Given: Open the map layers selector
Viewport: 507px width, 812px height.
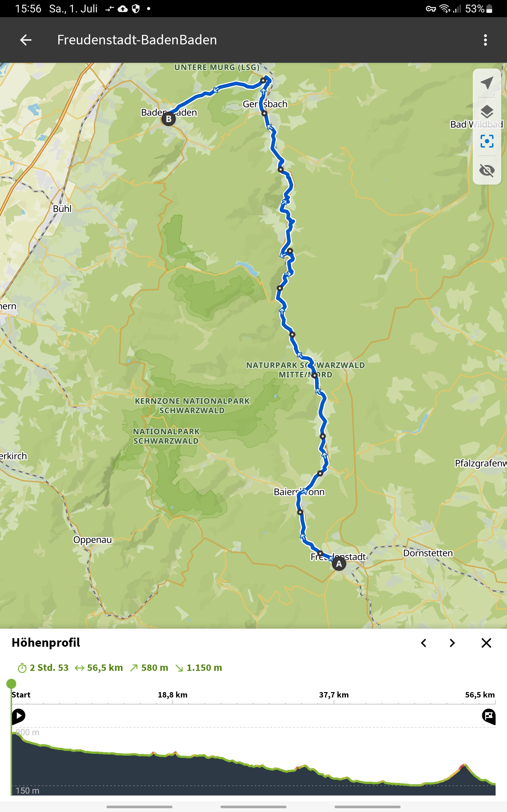Looking at the screenshot, I should (x=486, y=112).
